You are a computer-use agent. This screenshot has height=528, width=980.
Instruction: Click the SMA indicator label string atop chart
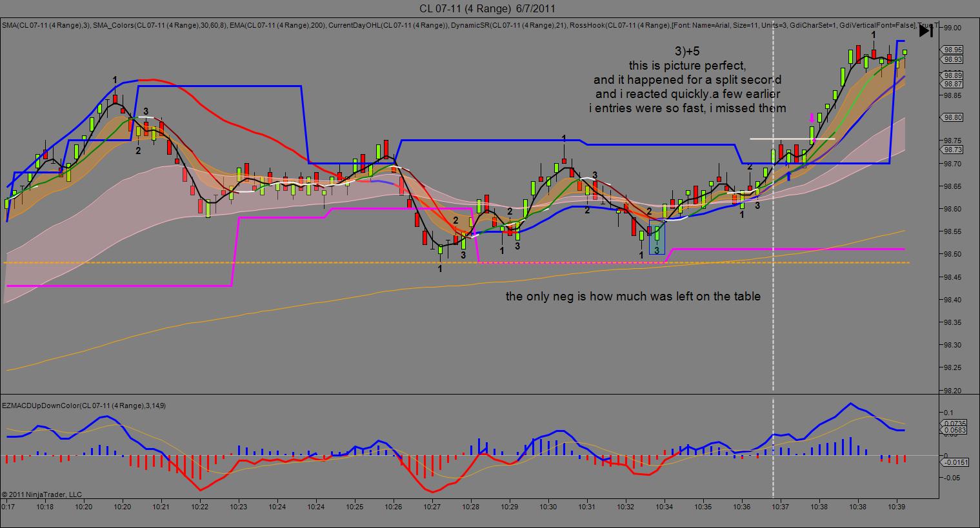470,26
